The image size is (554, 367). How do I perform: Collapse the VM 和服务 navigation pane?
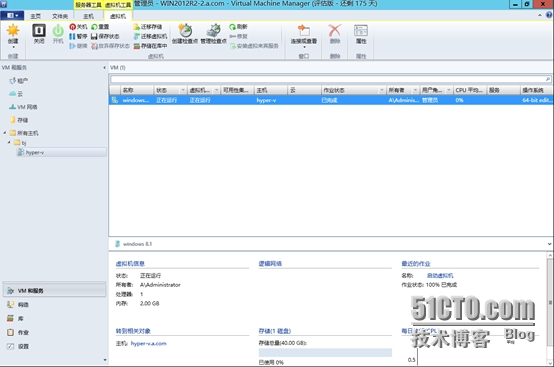pyautogui.click(x=104, y=67)
